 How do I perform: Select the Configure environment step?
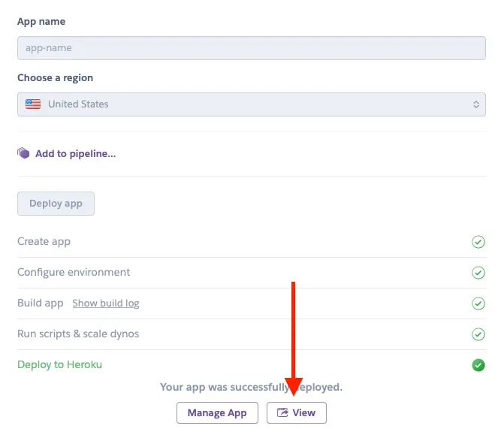pyautogui.click(x=252, y=273)
